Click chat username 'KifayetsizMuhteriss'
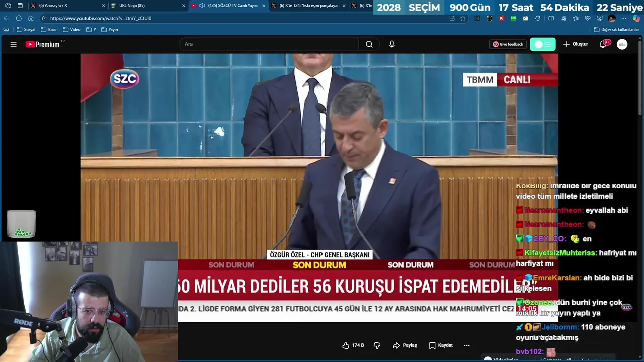644x362 pixels. tap(560, 253)
